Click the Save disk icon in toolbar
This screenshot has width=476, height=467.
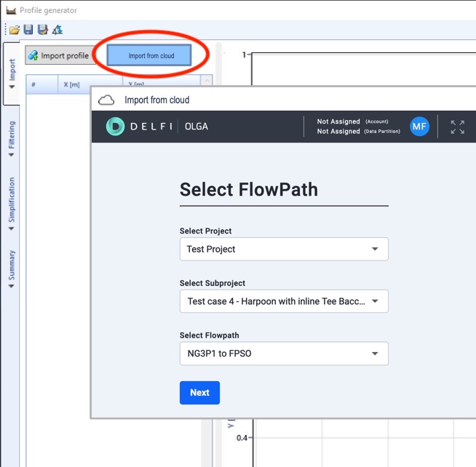tap(28, 29)
